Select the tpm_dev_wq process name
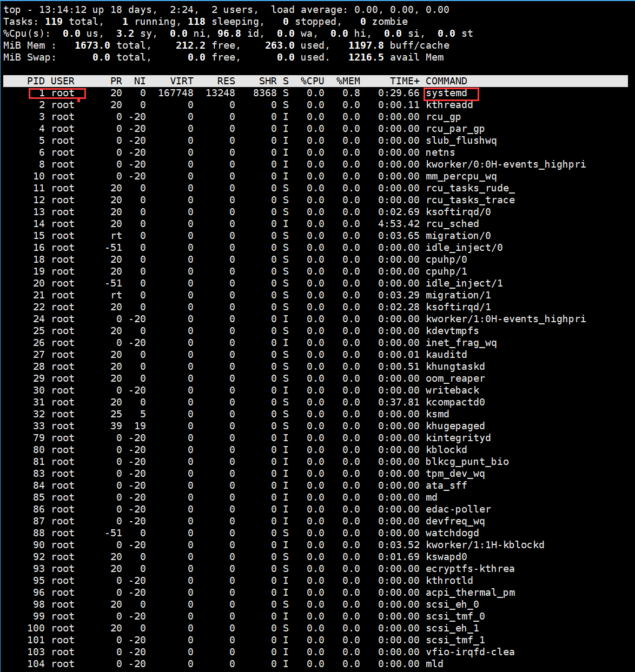This screenshot has height=672, width=635. point(455,474)
